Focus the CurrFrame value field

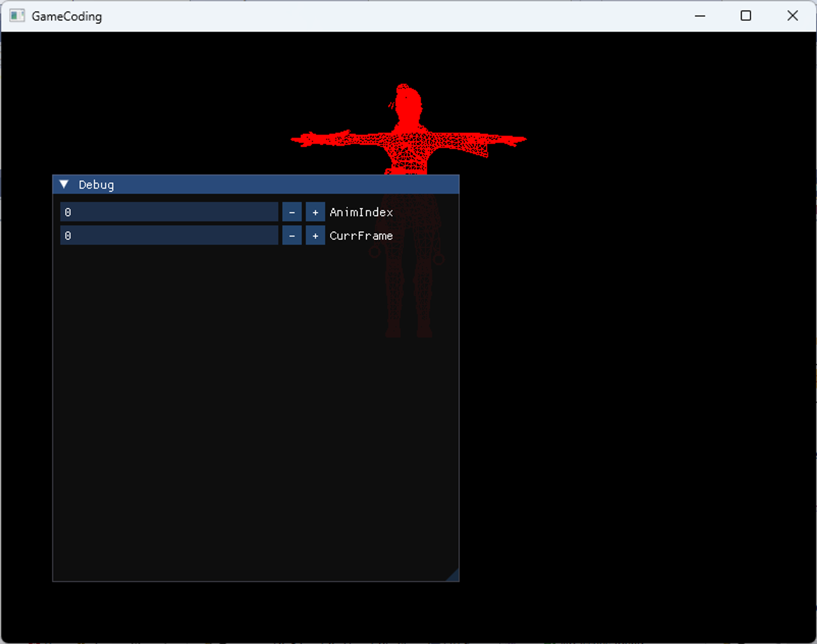click(x=169, y=236)
